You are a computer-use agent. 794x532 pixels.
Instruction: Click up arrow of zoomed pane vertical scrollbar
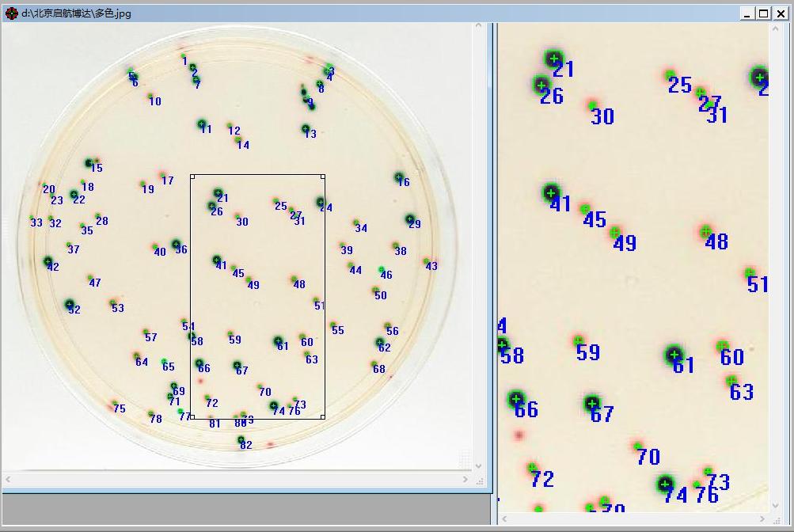[776, 29]
